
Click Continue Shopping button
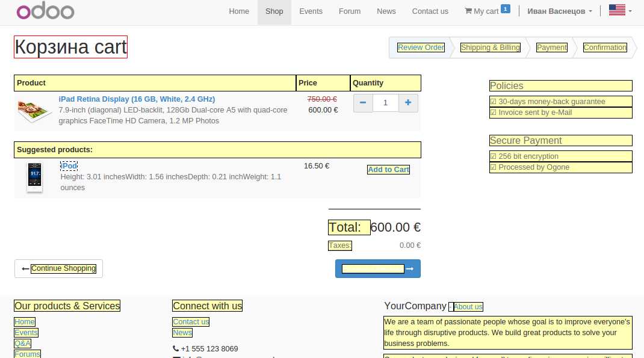click(58, 268)
